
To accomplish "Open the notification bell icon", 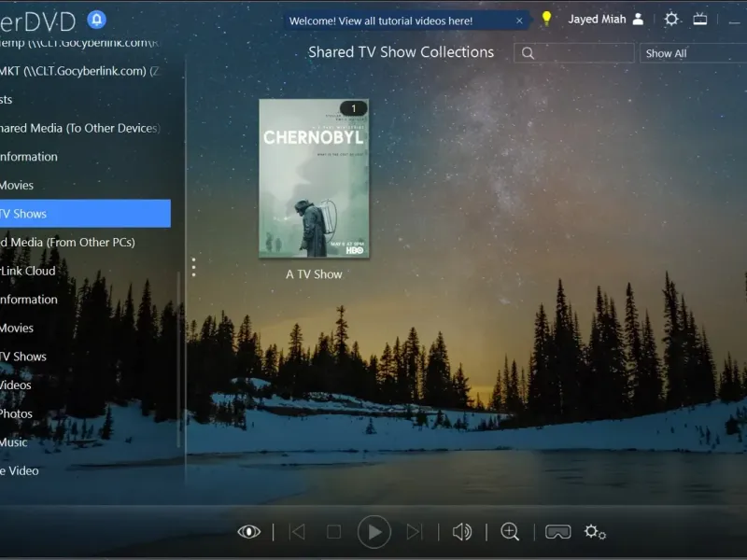I will 97,20.
